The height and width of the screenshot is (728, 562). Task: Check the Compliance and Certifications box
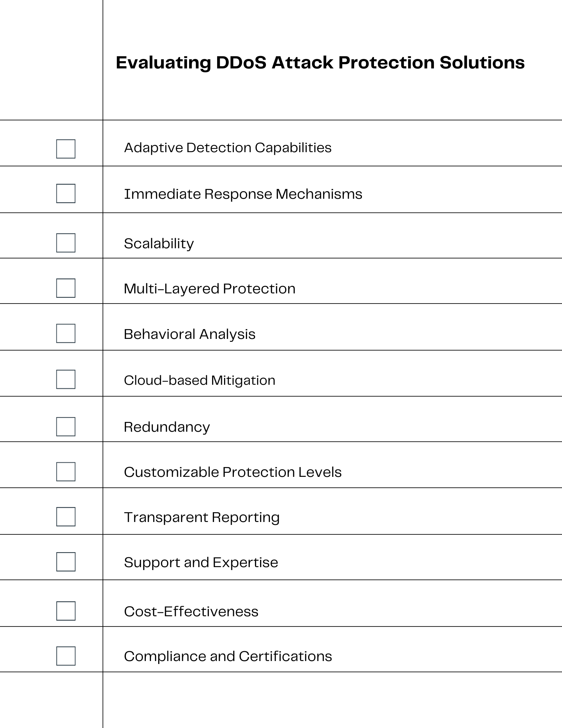[x=66, y=656]
